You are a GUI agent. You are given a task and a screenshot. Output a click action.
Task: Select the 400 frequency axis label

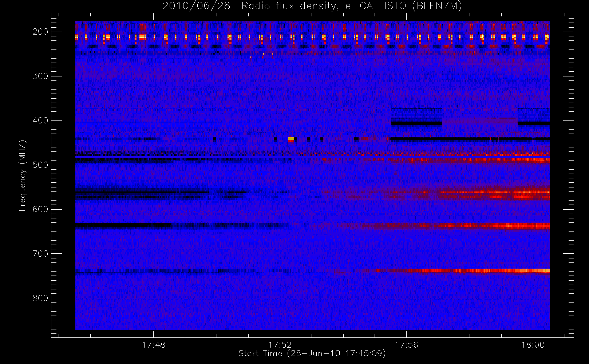tap(40, 120)
